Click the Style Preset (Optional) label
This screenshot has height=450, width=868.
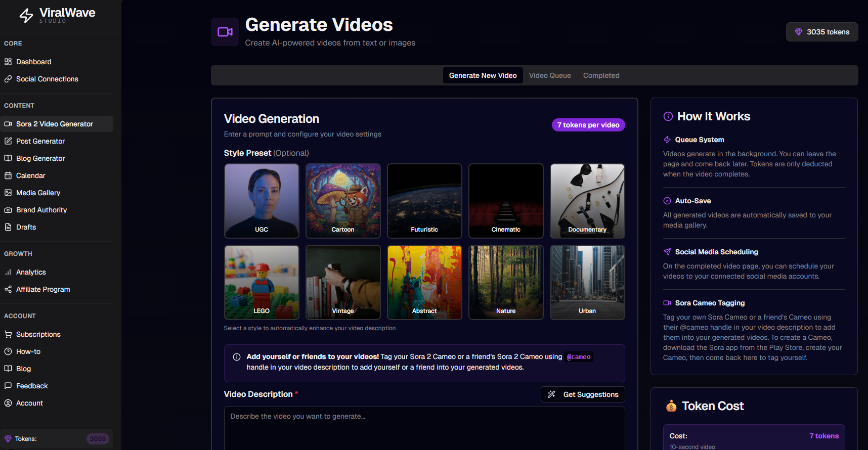tap(266, 153)
